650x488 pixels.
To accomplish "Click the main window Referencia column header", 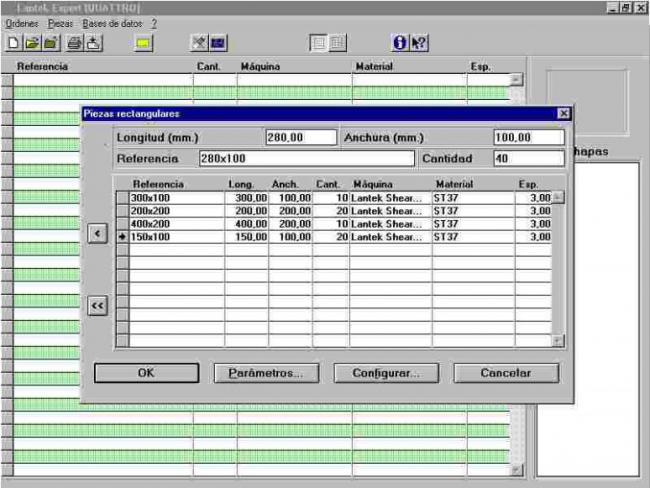I will click(42, 66).
